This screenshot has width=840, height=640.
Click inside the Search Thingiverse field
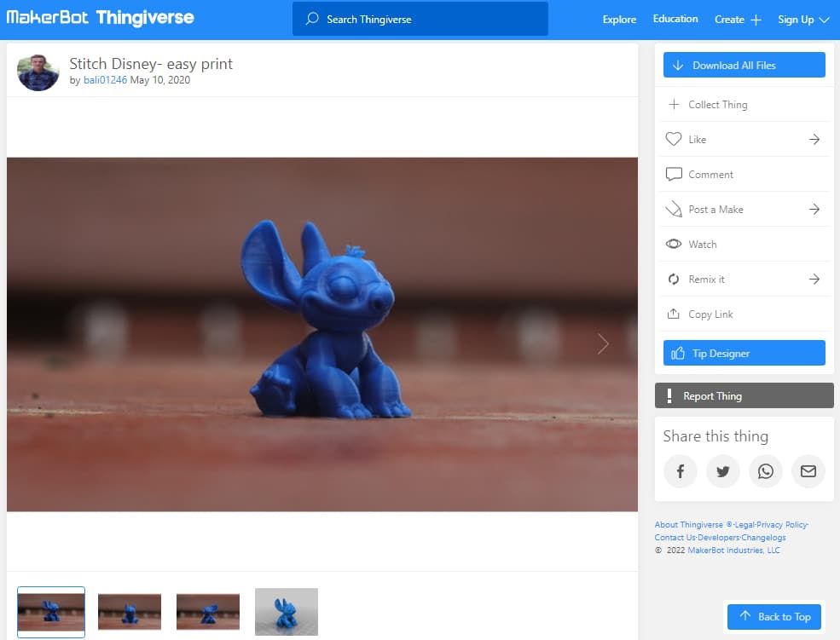pyautogui.click(x=420, y=19)
